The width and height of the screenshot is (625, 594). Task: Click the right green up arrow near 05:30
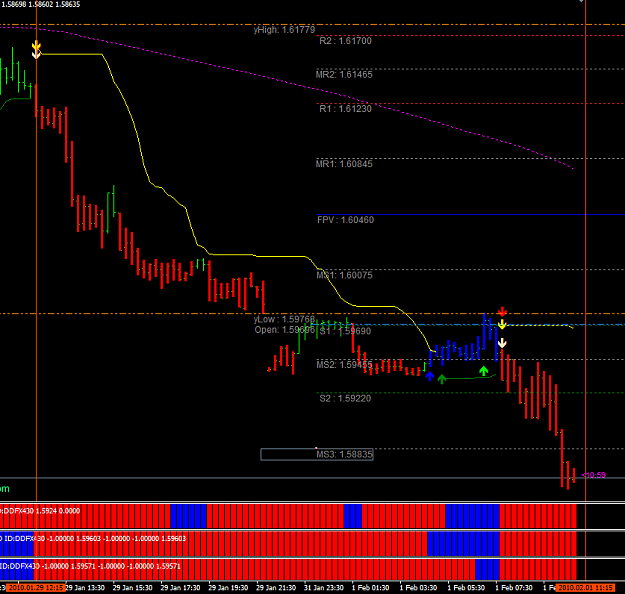click(483, 371)
